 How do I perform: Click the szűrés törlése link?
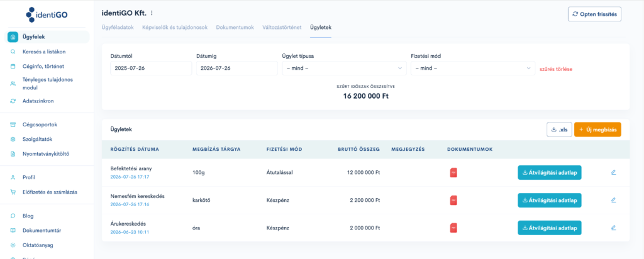(x=556, y=69)
